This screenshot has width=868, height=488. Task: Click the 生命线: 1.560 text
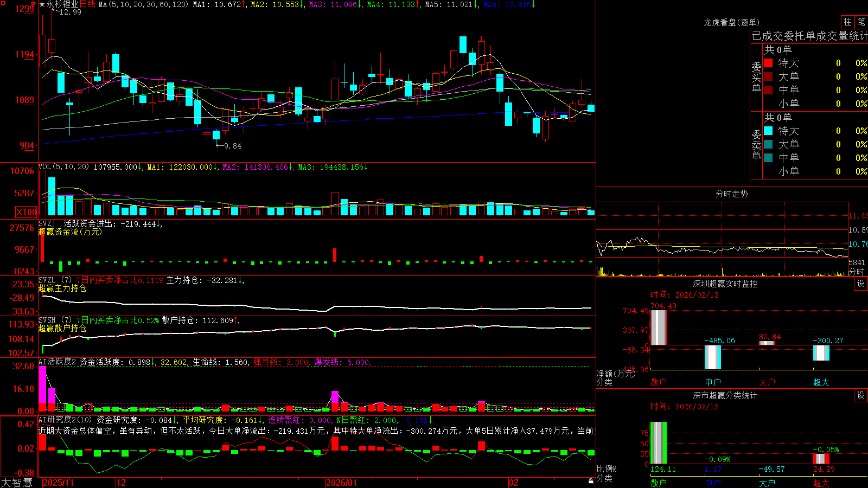tap(221, 362)
